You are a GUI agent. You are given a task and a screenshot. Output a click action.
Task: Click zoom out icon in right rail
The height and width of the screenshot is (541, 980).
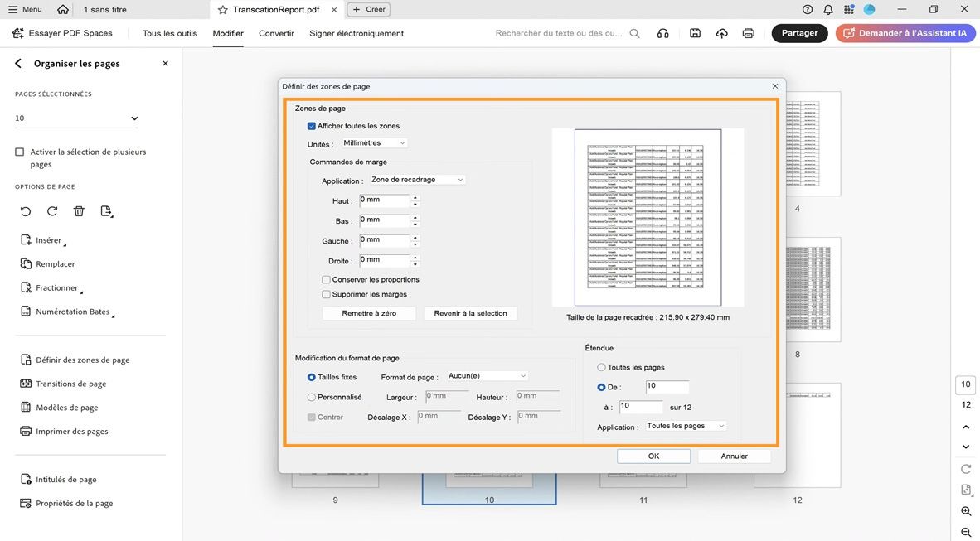966,532
